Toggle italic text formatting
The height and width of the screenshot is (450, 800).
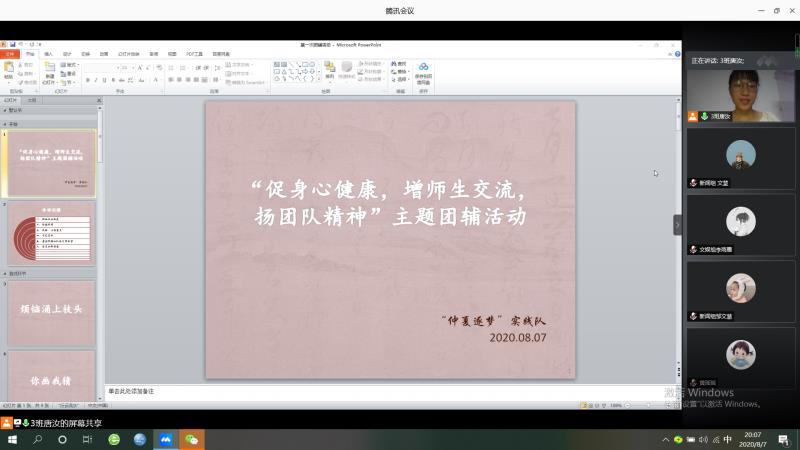tap(97, 80)
